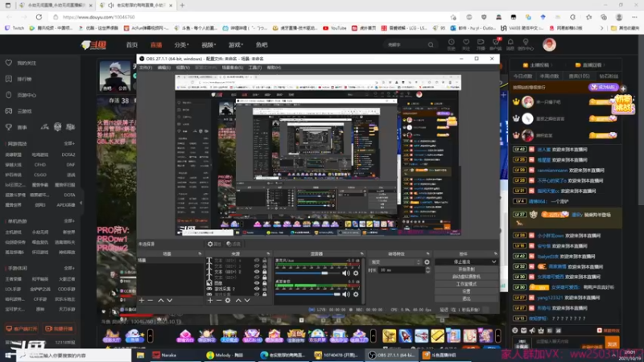
Task: Toggle lock on first text source
Action: coord(265,261)
